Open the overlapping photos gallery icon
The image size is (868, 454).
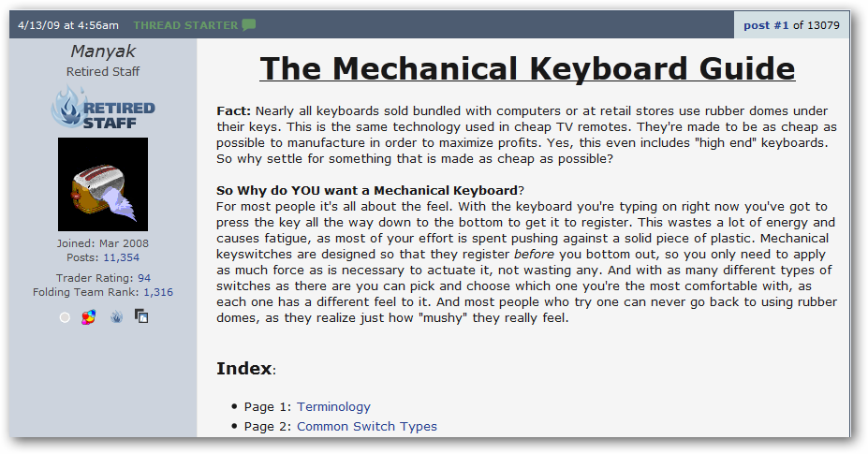point(141,316)
